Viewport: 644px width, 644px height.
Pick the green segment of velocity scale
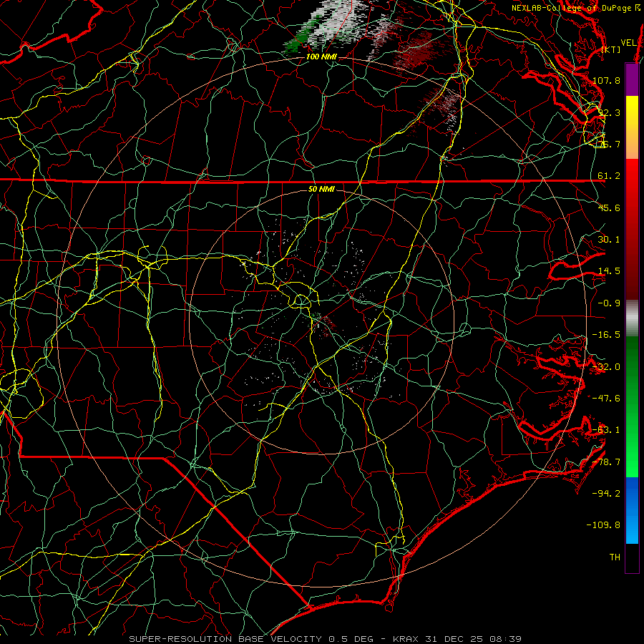pos(632,406)
